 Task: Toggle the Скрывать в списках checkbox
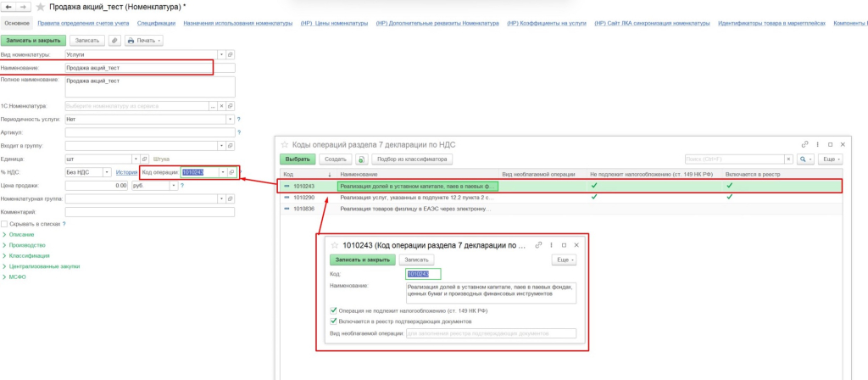(4, 224)
